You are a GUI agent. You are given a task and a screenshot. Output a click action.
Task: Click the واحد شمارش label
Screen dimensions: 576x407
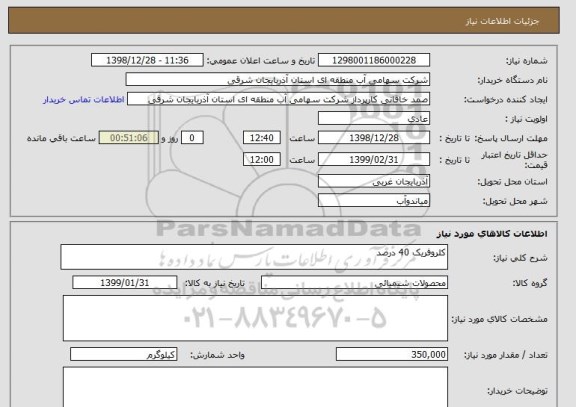[217, 355]
